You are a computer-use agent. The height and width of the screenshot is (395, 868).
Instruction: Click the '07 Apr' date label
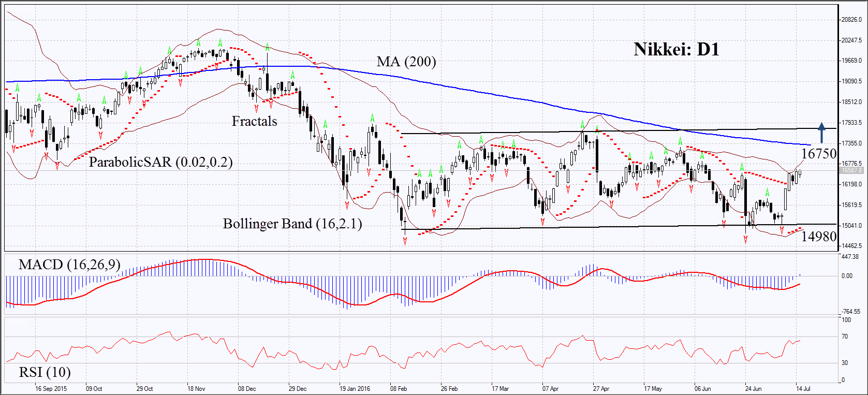(551, 389)
